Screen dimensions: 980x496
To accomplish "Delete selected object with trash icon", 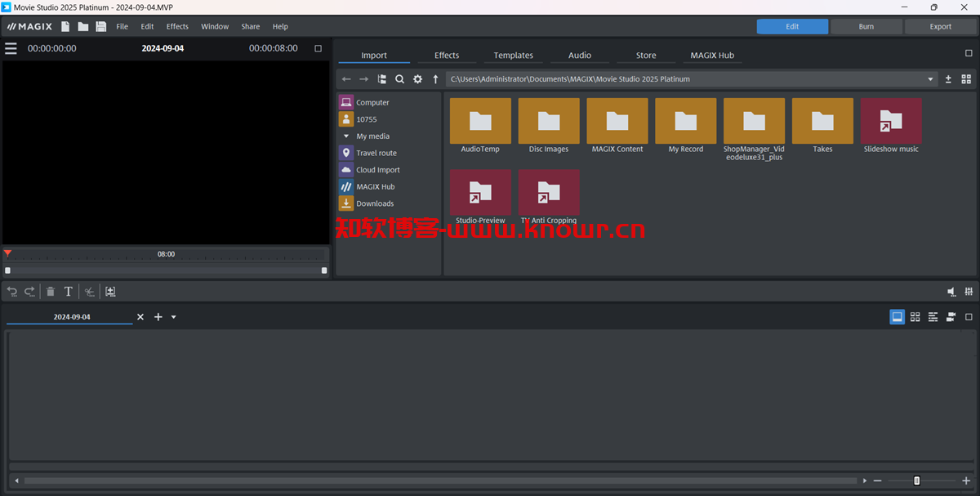I will tap(51, 291).
